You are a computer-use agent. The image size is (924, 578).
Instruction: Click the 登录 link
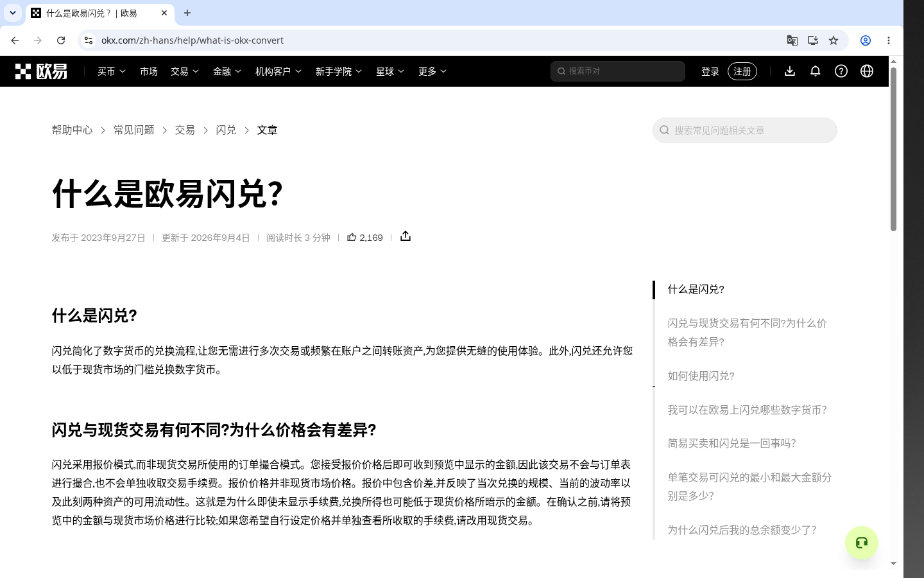coord(710,71)
